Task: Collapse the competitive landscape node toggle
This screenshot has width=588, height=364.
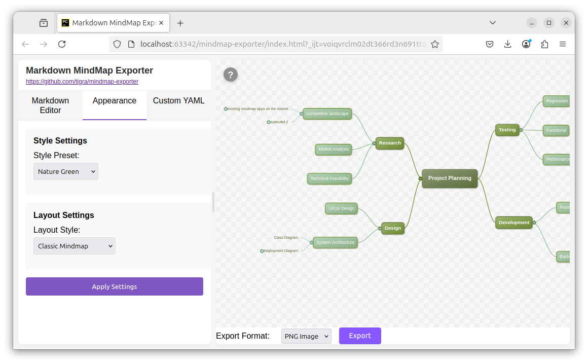Action: 302,114
